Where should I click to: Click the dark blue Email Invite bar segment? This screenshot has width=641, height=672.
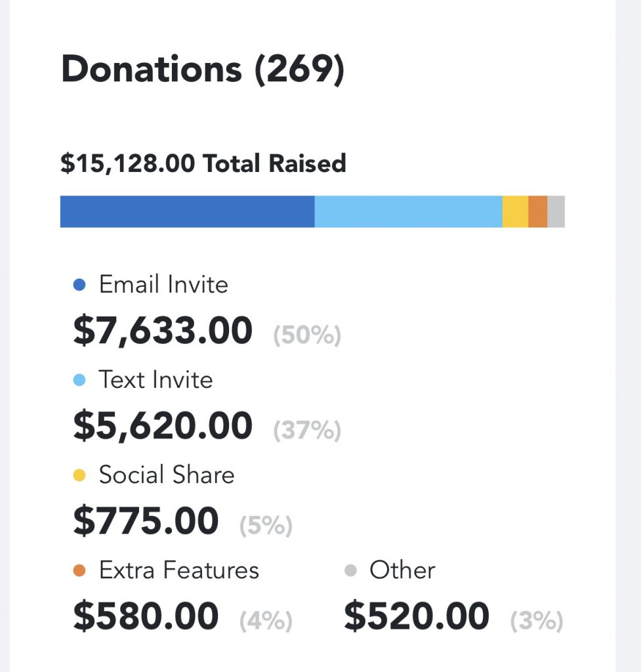187,212
